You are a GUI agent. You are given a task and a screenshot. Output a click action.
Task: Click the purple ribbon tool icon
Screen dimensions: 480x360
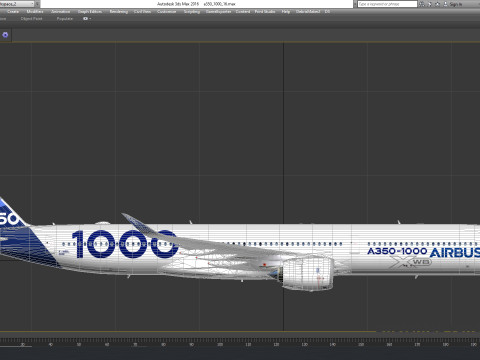(x=5, y=35)
